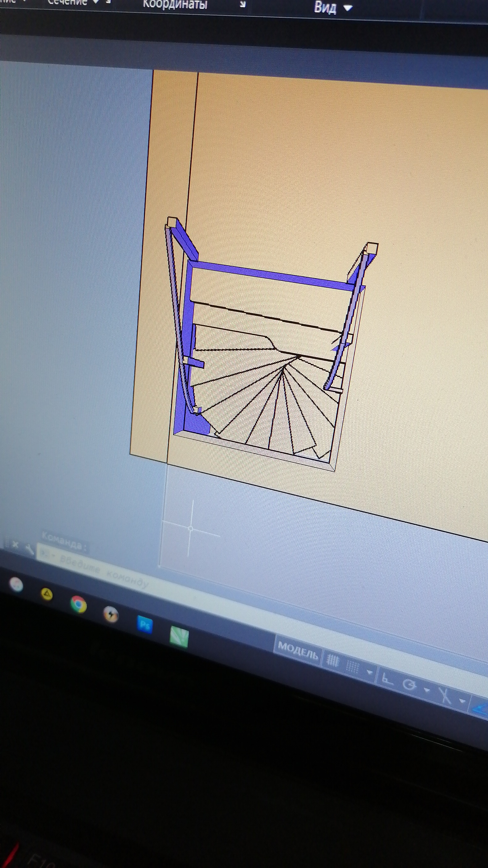
Task: Open Google Chrome from the taskbar
Action: coord(79,604)
